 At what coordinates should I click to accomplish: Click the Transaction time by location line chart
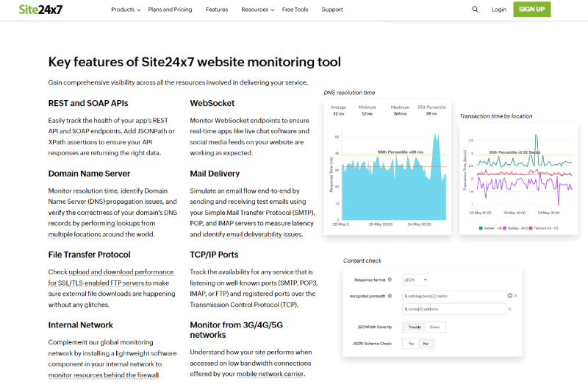(523, 169)
